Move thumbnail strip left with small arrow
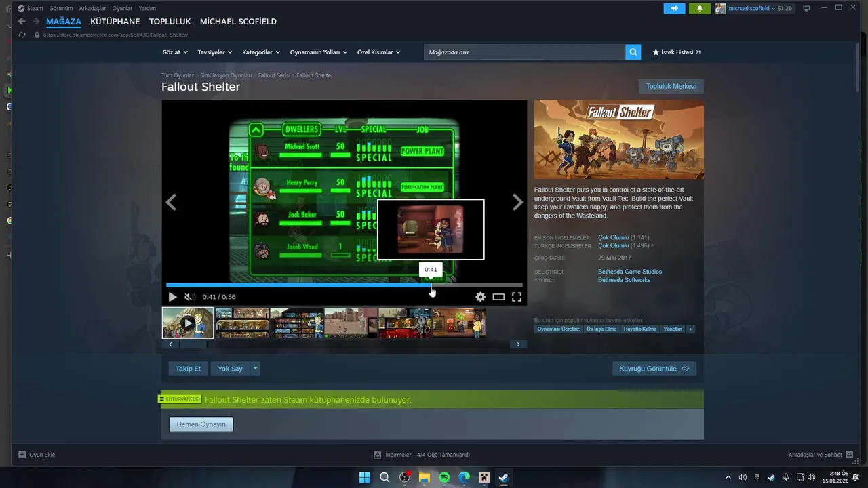The height and width of the screenshot is (488, 868). [x=170, y=344]
